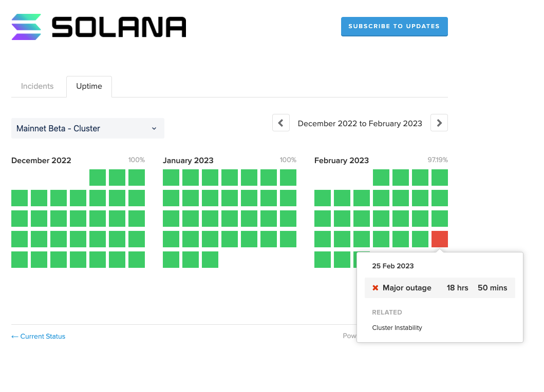Switch to the Incidents tab
This screenshot has height=392, width=544.
pyautogui.click(x=37, y=86)
